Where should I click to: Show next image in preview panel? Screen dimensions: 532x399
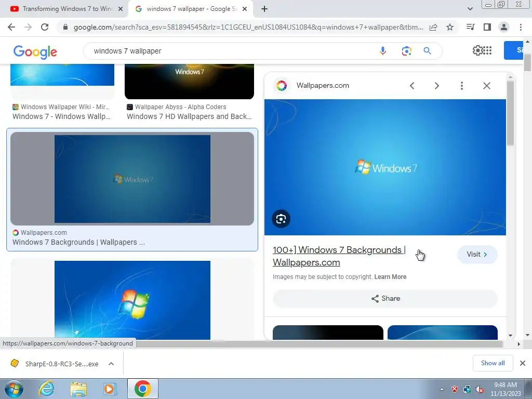[x=436, y=86]
